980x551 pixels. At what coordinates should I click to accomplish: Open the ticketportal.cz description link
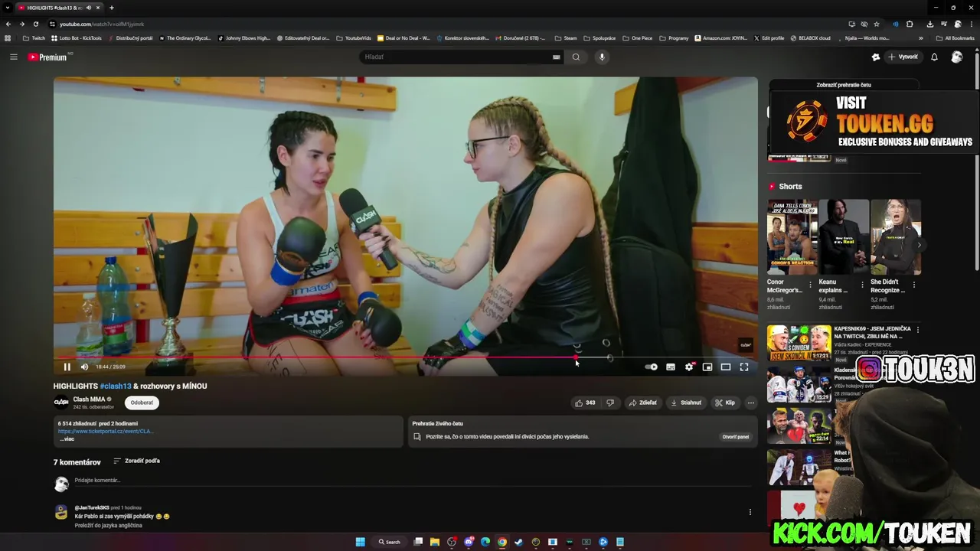tap(106, 432)
